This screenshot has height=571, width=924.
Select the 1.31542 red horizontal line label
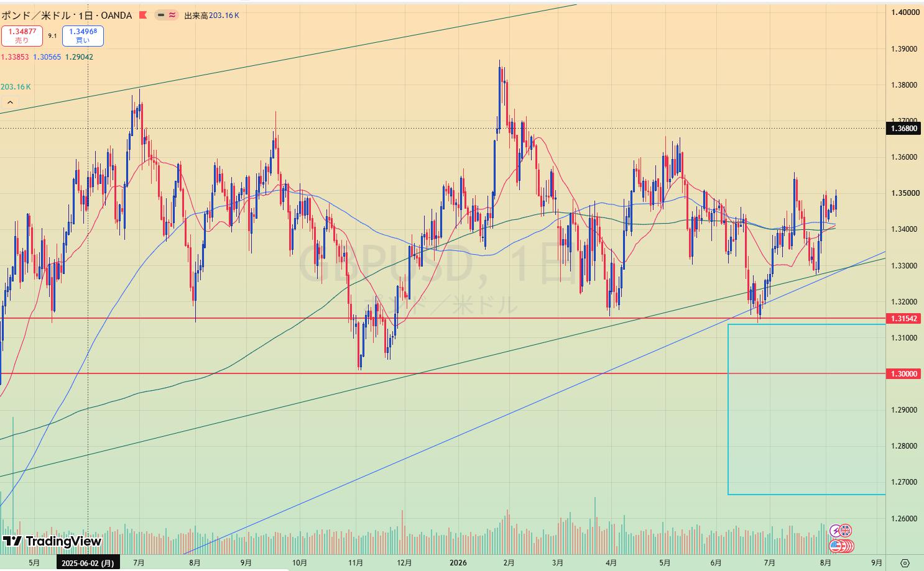click(904, 318)
